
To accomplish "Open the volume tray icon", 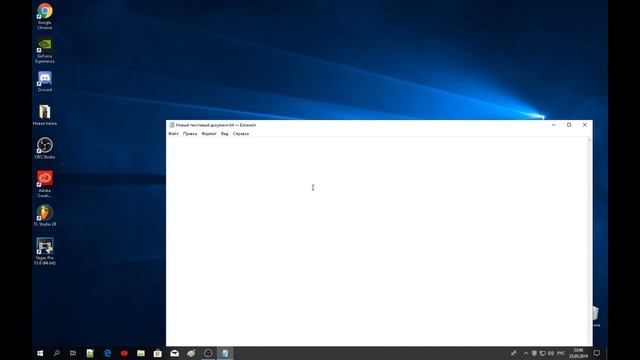I will tap(551, 353).
